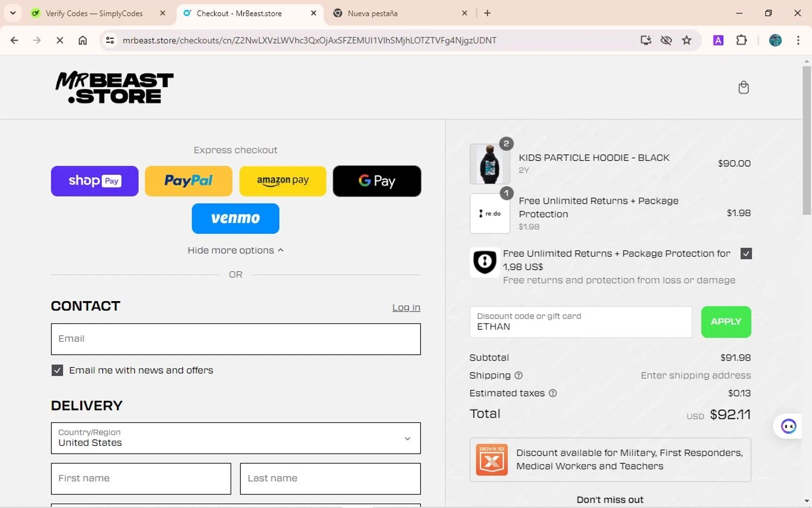Apply the ETHAN discount code
This screenshot has width=812, height=508.
click(x=726, y=322)
